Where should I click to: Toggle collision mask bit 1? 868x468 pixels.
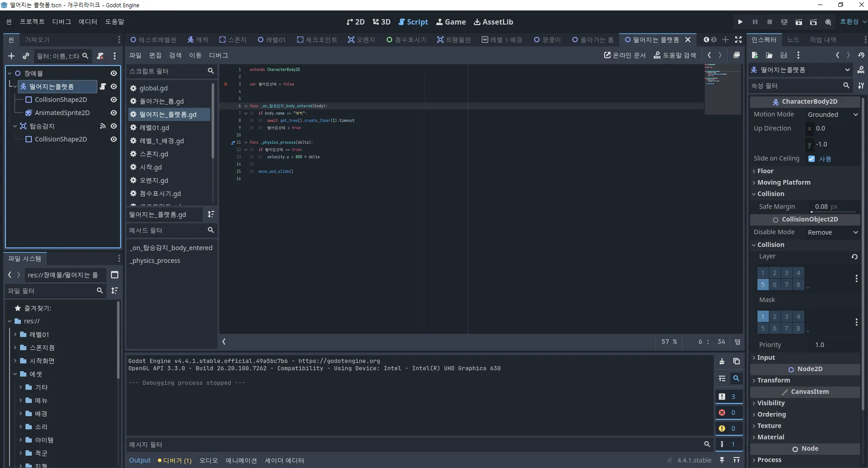763,317
